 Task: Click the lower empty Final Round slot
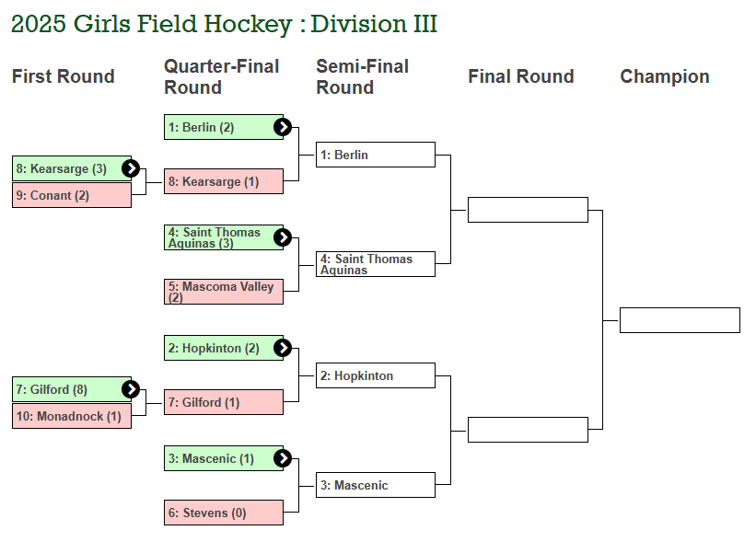[x=528, y=430]
